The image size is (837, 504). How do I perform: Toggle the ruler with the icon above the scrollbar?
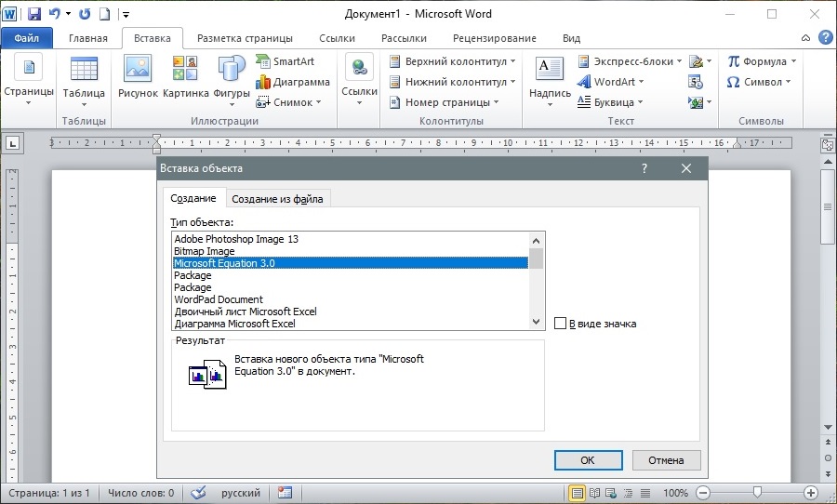point(828,144)
